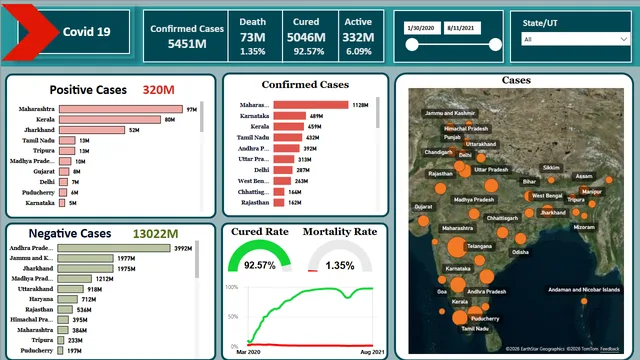
Task: Click the Positive Cases chart scrollbar
Action: point(202,117)
